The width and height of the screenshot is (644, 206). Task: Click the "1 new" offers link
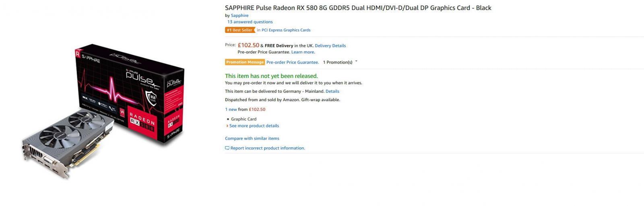pyautogui.click(x=231, y=110)
